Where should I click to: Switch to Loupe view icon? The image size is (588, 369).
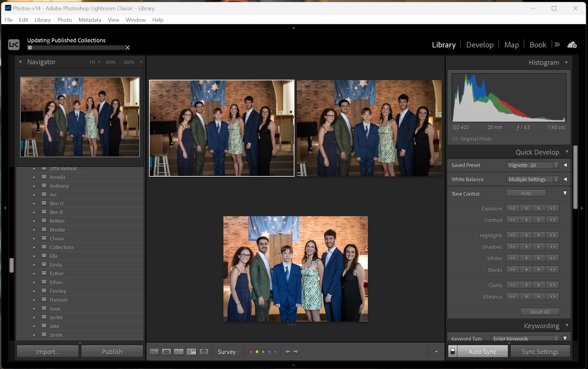coord(166,351)
